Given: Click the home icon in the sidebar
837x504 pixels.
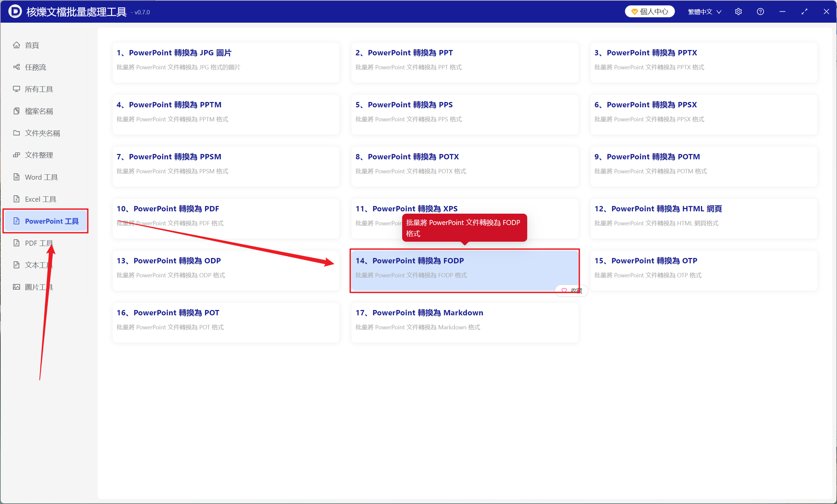Looking at the screenshot, I should coord(16,45).
